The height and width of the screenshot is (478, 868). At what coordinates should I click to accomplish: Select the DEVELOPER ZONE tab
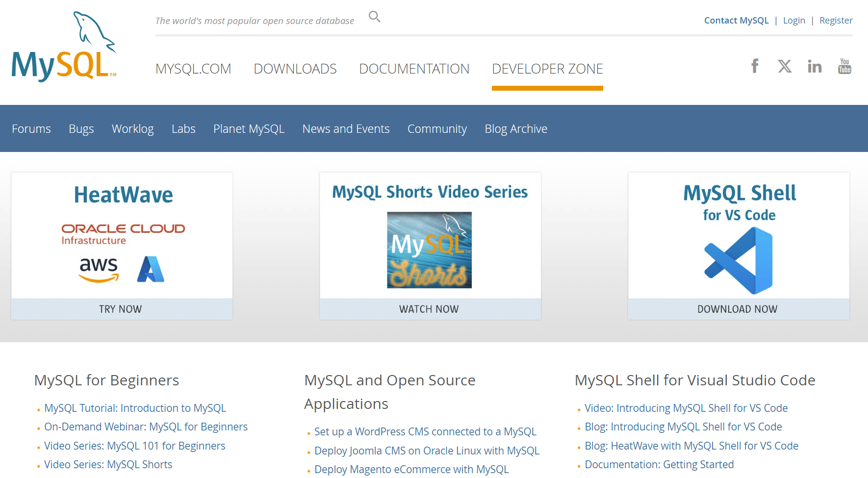pos(547,69)
